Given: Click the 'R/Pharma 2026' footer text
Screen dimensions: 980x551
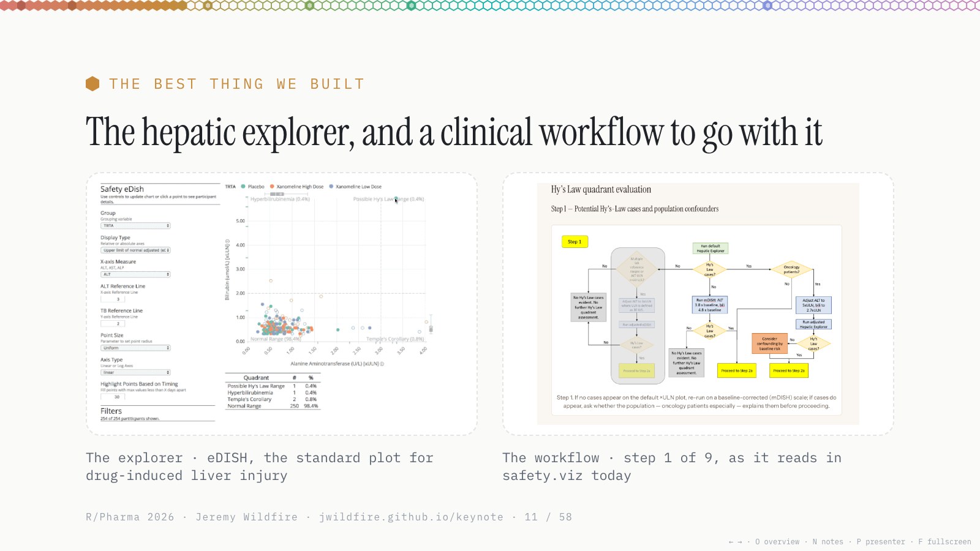Looking at the screenshot, I should (x=130, y=517).
